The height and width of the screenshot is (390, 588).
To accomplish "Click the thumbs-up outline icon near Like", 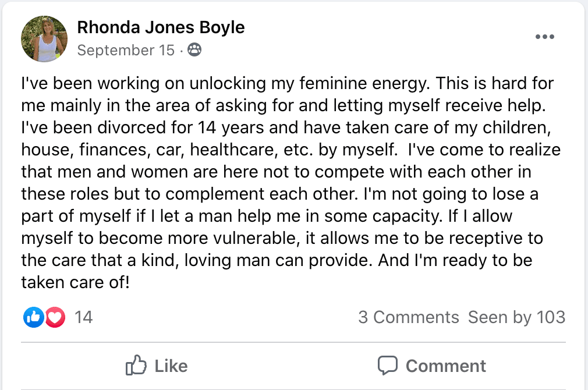I will tap(137, 366).
